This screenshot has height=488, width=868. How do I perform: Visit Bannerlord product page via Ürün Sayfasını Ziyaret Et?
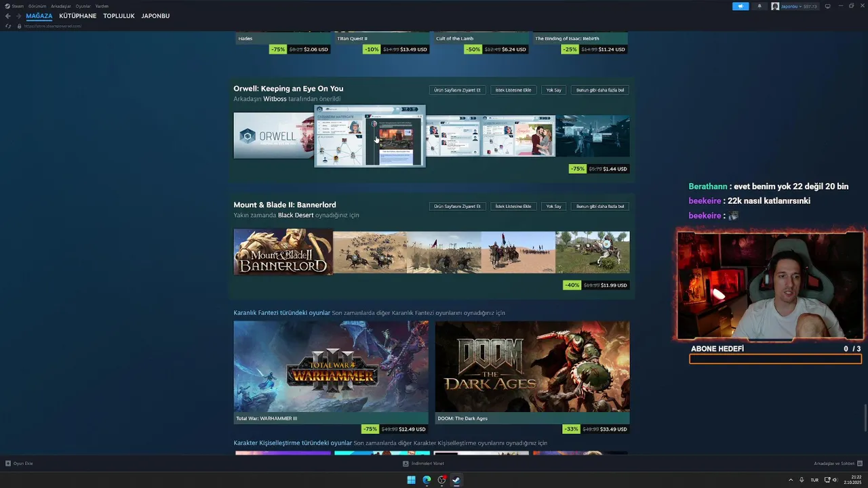pos(457,206)
